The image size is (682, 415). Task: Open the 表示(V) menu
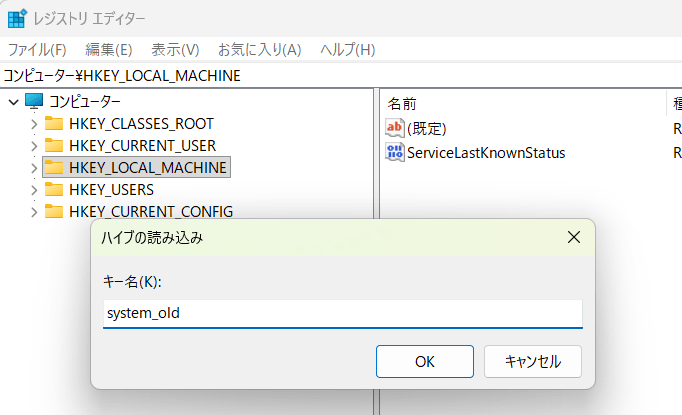[x=175, y=50]
